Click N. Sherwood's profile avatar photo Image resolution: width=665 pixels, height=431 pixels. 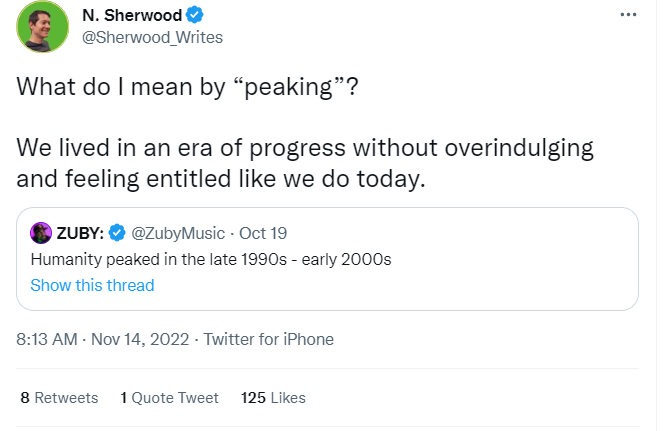(x=42, y=27)
